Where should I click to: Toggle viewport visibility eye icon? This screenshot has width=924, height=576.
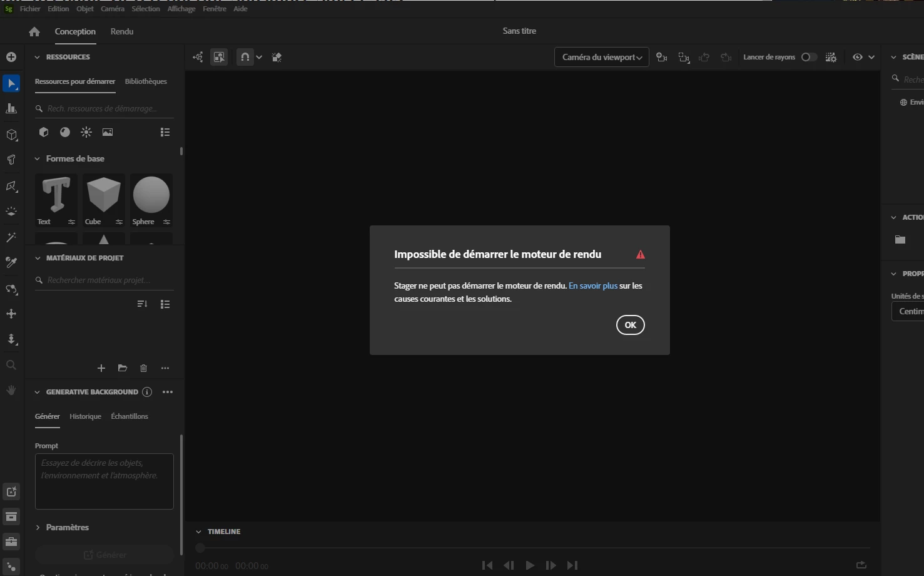858,57
